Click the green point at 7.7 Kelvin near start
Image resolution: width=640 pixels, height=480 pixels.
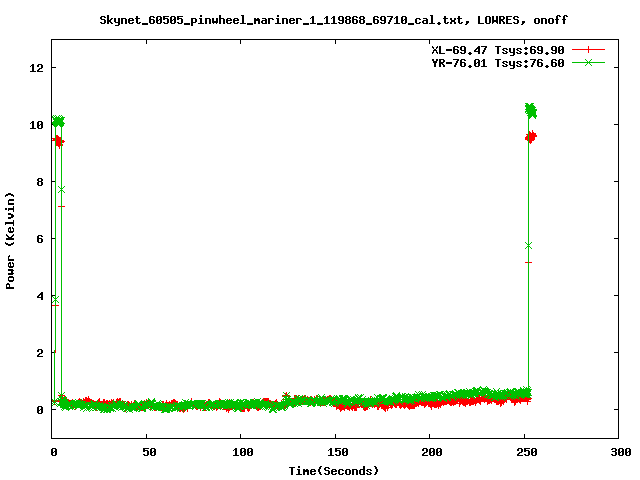click(61, 190)
